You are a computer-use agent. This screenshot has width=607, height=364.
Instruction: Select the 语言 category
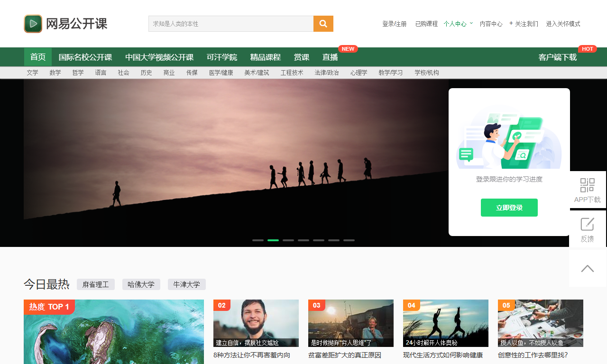[101, 73]
